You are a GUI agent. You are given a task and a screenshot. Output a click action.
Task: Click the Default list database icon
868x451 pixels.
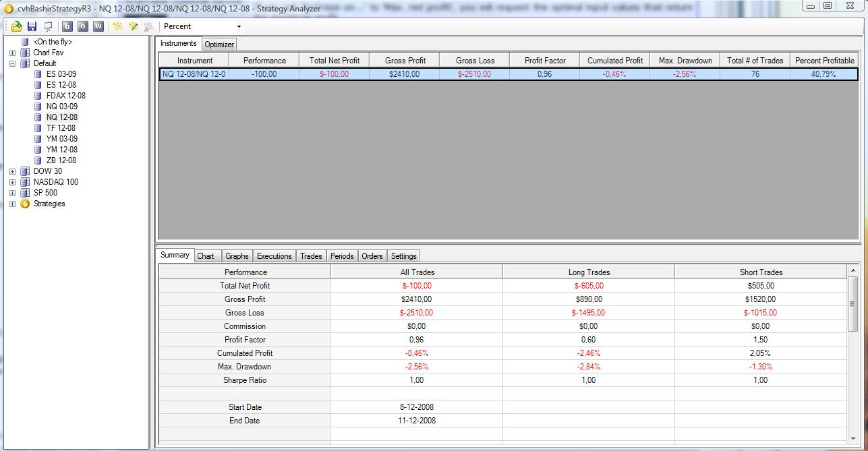click(x=25, y=63)
